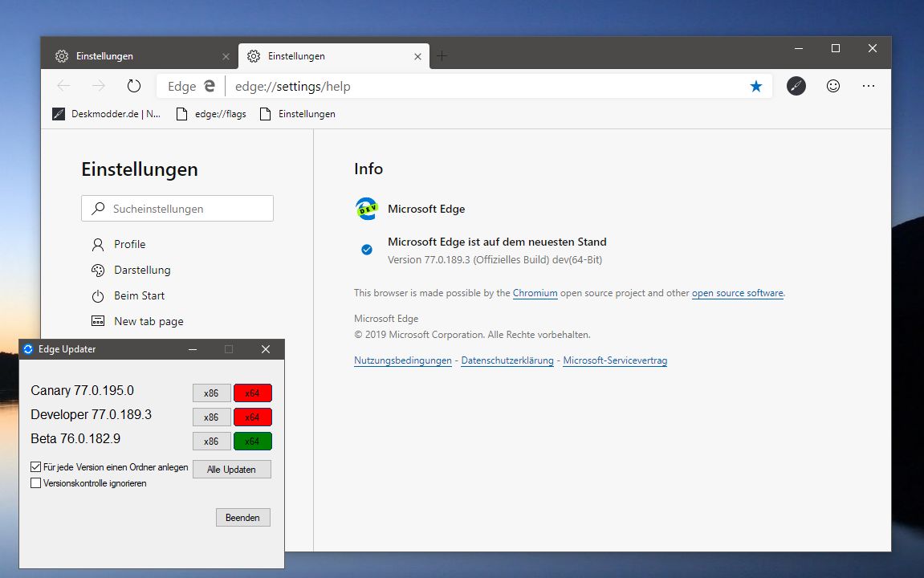This screenshot has height=578, width=924.
Task: Open the Datenschutzerklärung link
Action: pos(507,360)
